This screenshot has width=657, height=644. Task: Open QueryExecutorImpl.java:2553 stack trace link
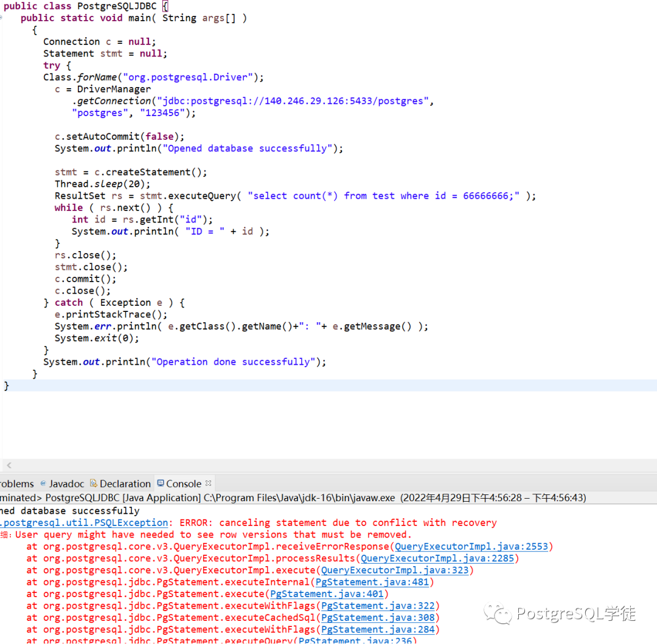tap(471, 547)
